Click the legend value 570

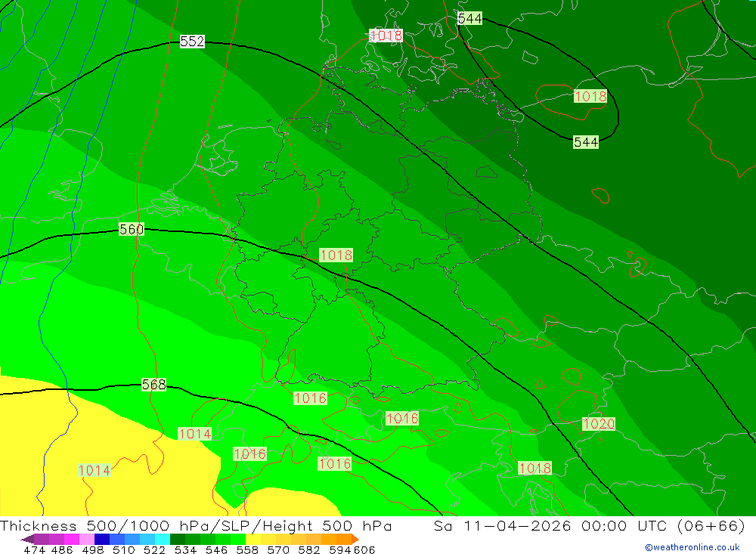coord(278,549)
